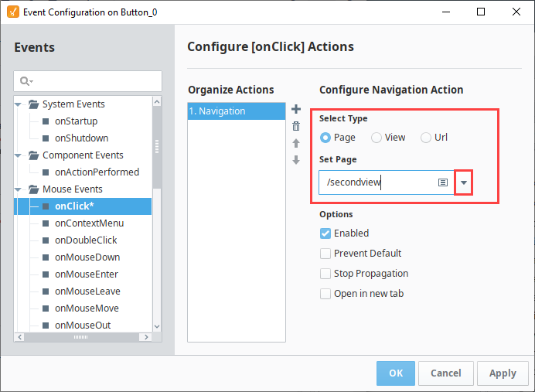This screenshot has height=392, width=535.
Task: Collapse the System Events tree node
Action: pyautogui.click(x=18, y=104)
